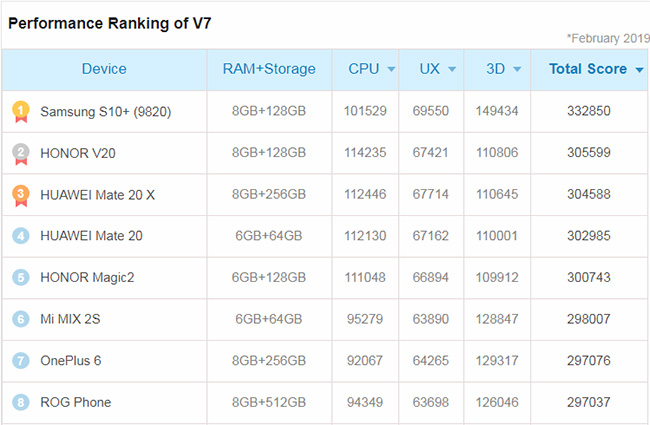Click HONOR Magic2 CPU score 111048
This screenshot has height=425, width=650.
(365, 277)
